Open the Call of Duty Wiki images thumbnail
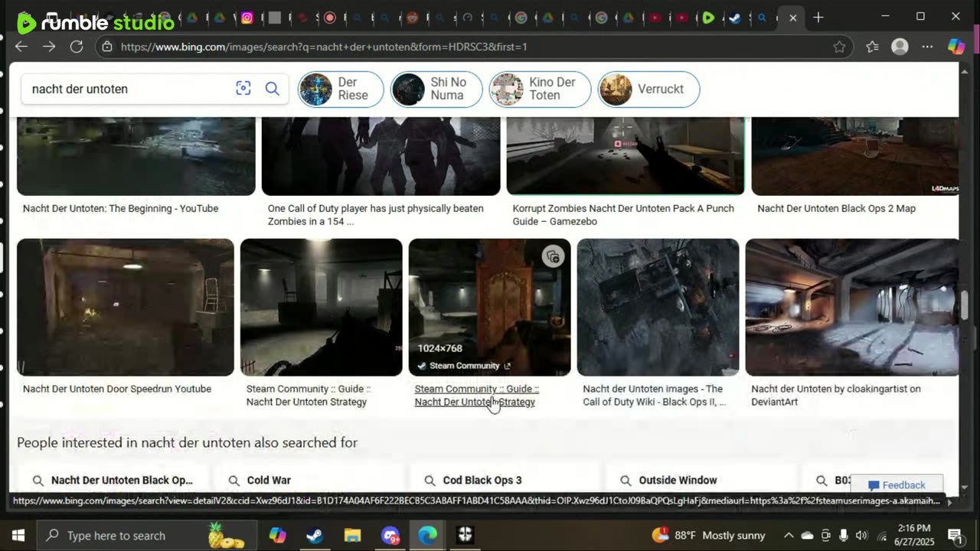The height and width of the screenshot is (551, 980). [x=658, y=307]
